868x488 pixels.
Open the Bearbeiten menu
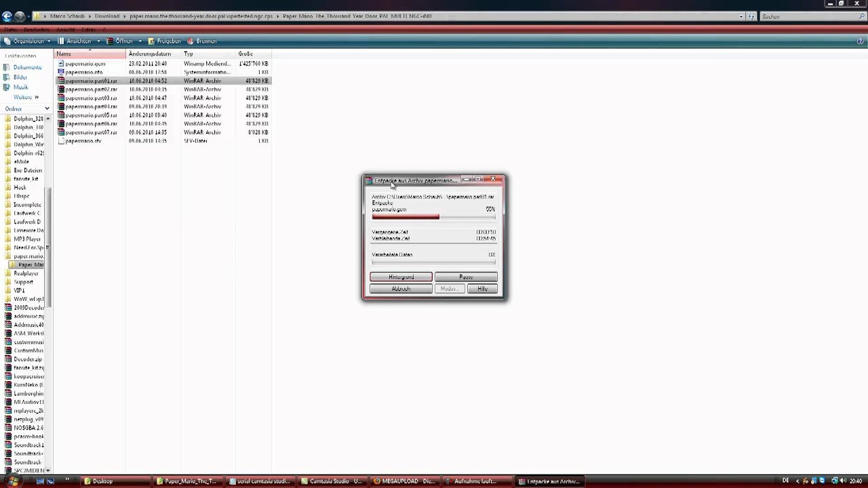coord(37,30)
